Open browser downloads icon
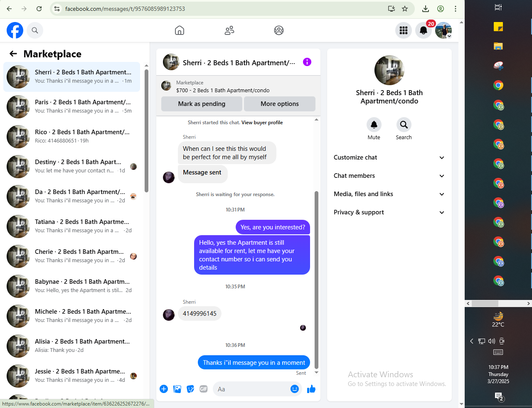Screen dimensions: 532x408 [426, 9]
